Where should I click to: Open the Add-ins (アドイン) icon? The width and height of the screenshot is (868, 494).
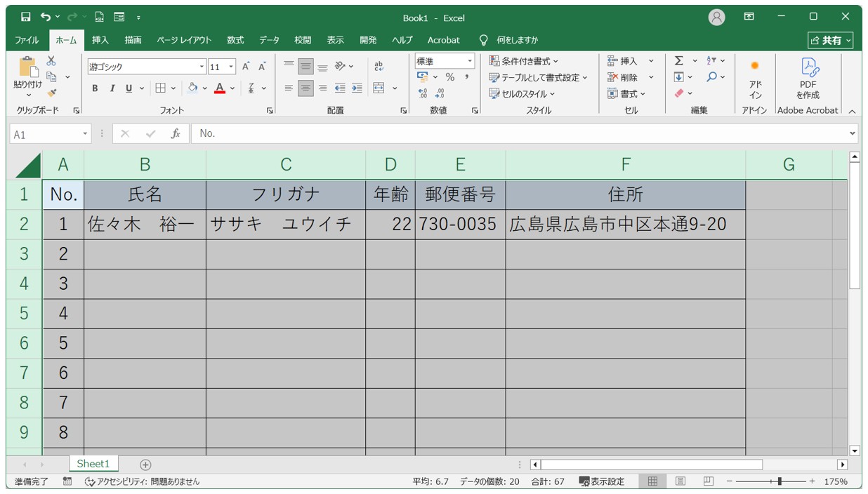click(755, 78)
